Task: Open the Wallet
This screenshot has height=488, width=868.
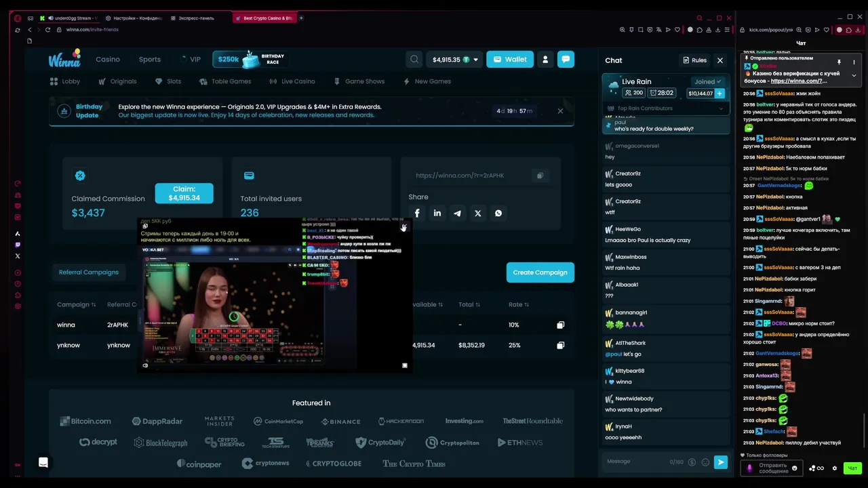Action: pos(510,60)
